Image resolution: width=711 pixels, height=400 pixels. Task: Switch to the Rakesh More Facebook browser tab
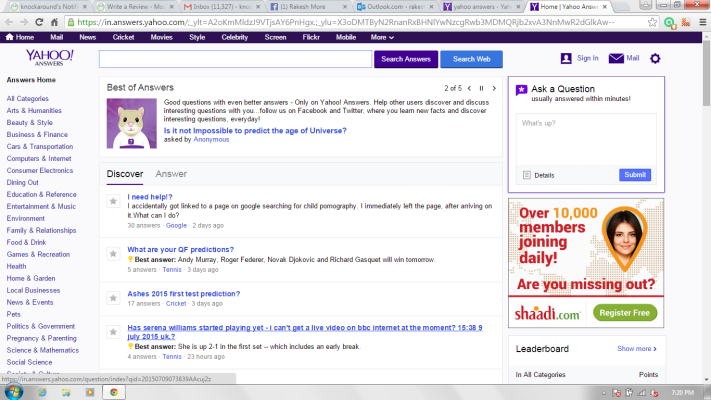[309, 7]
